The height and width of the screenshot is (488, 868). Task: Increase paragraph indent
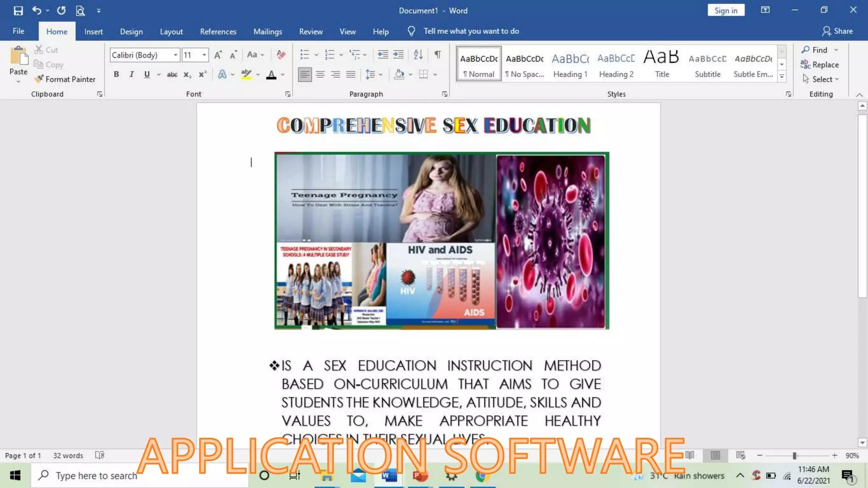398,55
